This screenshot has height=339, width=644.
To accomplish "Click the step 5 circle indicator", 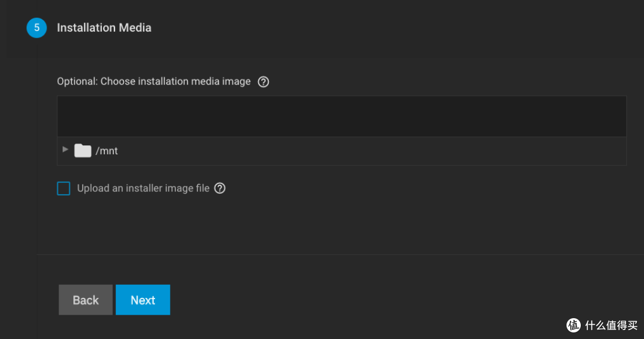I will point(36,28).
